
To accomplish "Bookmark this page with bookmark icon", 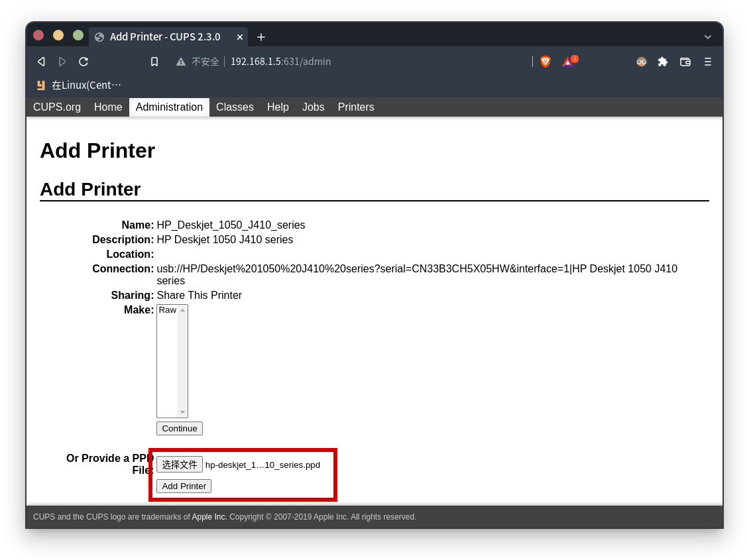I will [x=154, y=62].
